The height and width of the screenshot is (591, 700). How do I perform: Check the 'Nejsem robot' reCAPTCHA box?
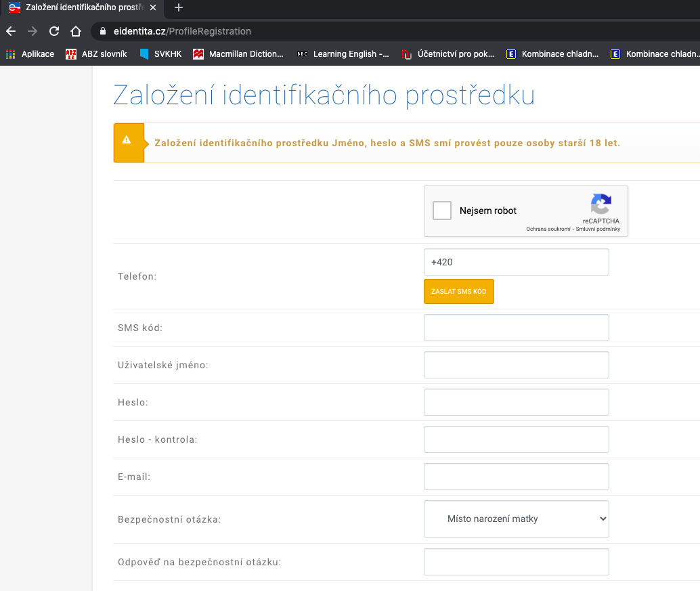click(442, 211)
